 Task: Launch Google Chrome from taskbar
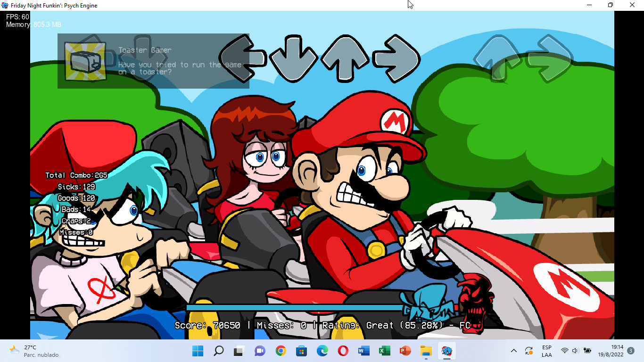point(281,351)
